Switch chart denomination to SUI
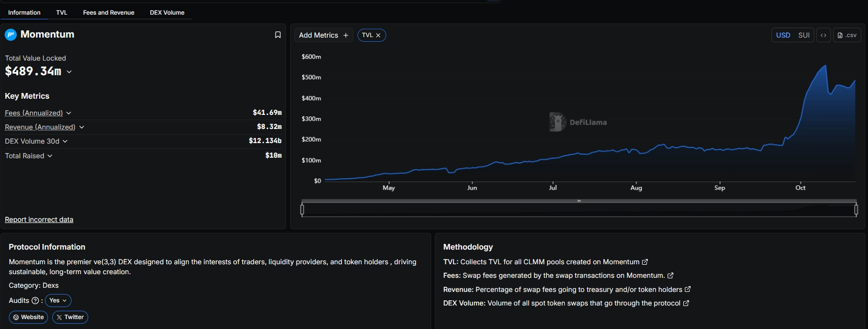868x329 pixels. tap(804, 35)
